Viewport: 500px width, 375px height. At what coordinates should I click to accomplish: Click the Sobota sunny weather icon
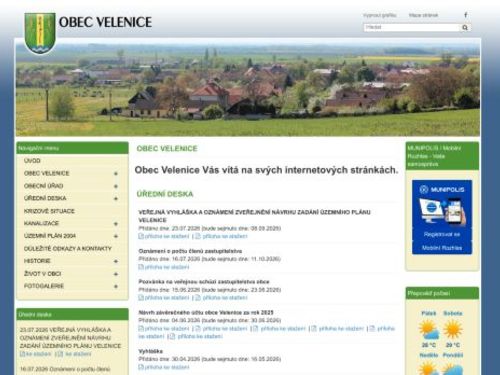pos(453,329)
